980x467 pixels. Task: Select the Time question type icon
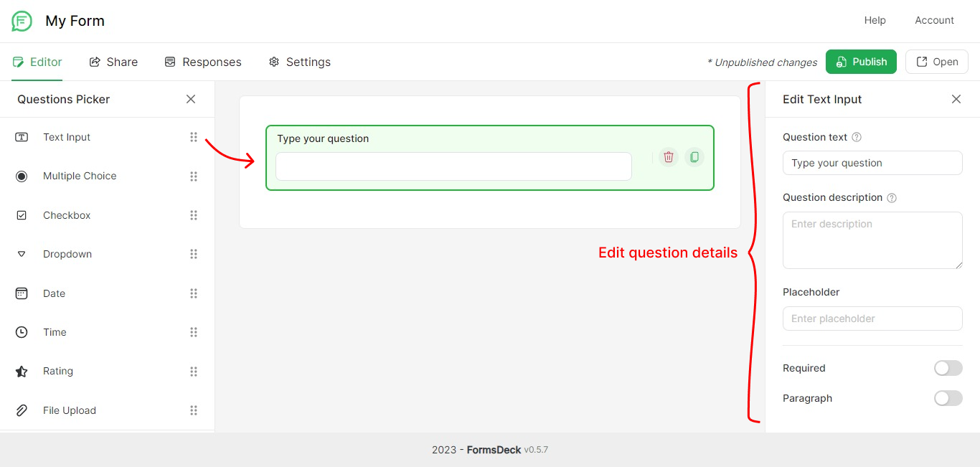22,331
